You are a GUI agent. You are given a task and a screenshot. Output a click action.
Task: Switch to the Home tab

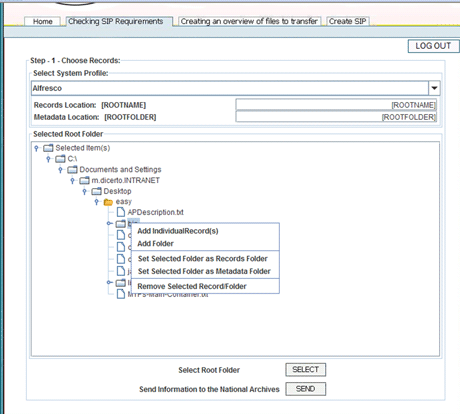coord(43,22)
